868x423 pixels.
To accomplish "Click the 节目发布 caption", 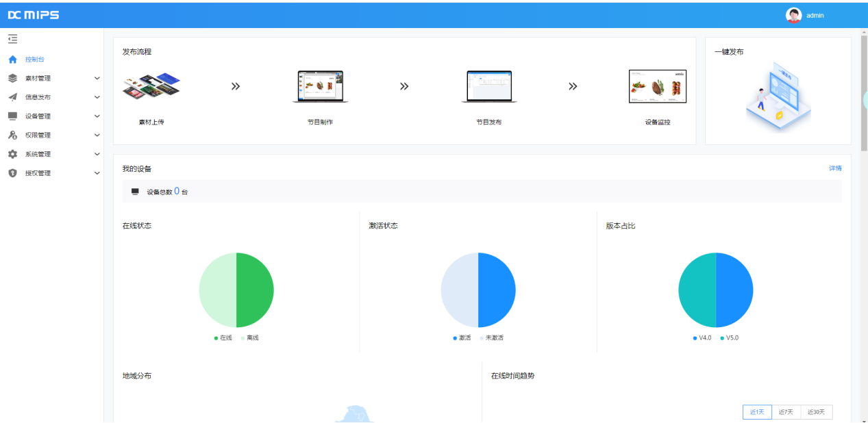I will [x=489, y=122].
